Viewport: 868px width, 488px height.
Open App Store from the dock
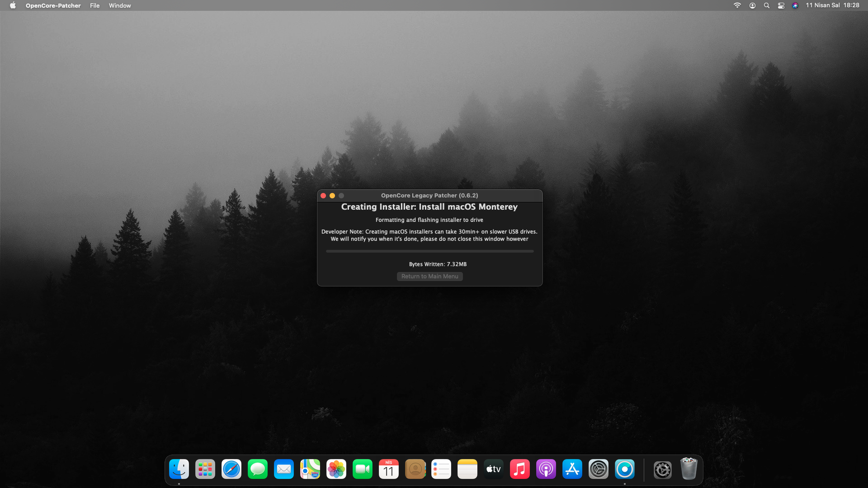click(572, 469)
